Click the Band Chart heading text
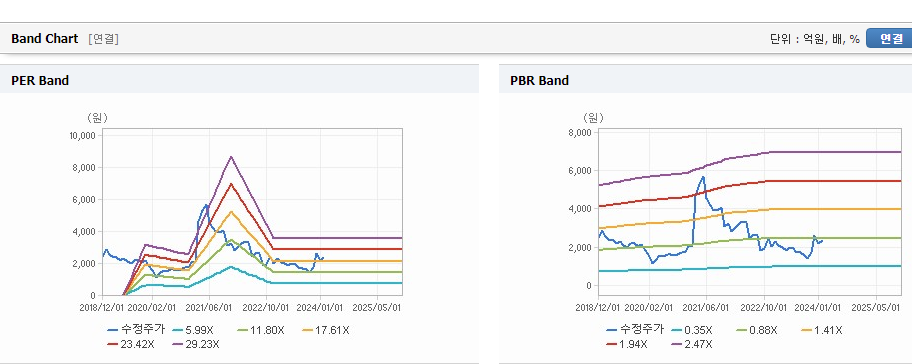Screen dimensions: 912x364 point(44,38)
